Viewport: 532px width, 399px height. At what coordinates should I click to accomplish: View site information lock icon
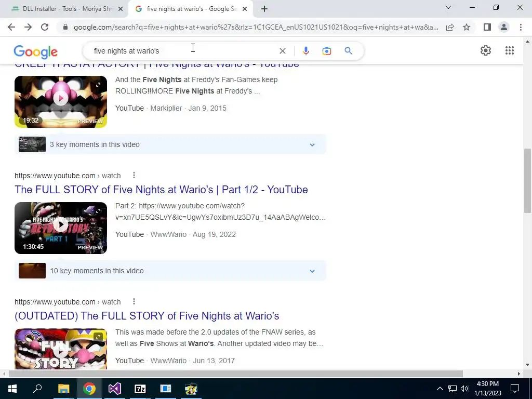pos(65,27)
